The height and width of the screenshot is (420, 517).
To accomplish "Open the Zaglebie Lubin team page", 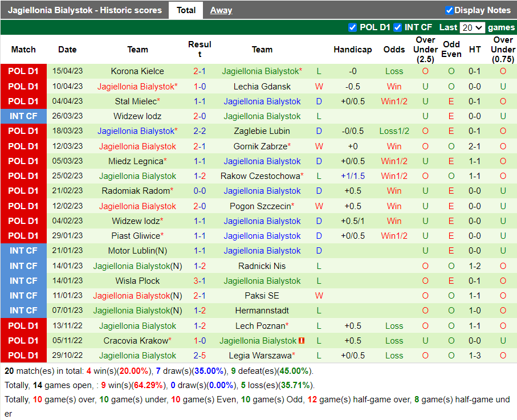I will coord(262,131).
